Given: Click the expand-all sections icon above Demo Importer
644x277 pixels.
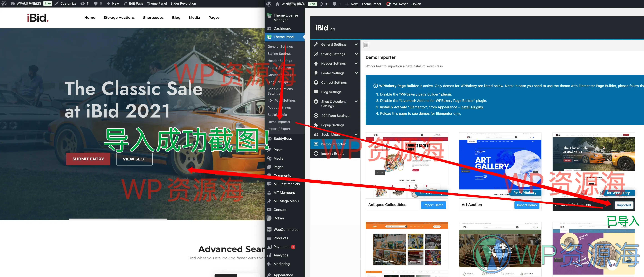Looking at the screenshot, I should 366,45.
